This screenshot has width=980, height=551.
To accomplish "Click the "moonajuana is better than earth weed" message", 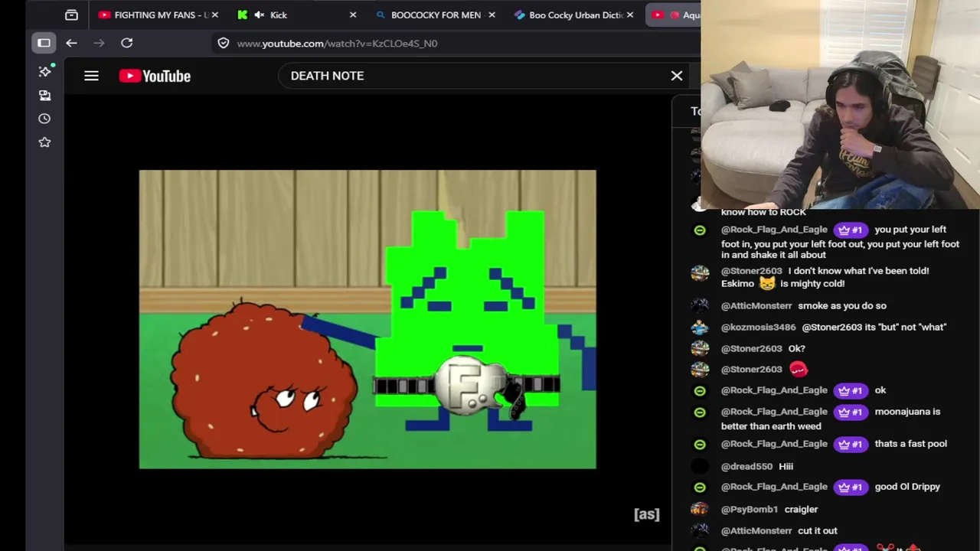I will [831, 419].
